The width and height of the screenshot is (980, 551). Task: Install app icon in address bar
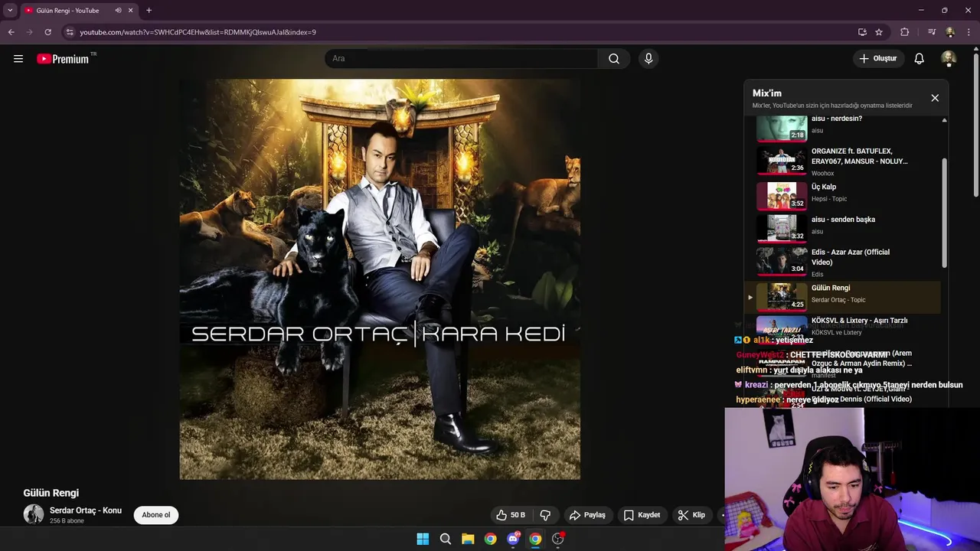[x=862, y=32]
